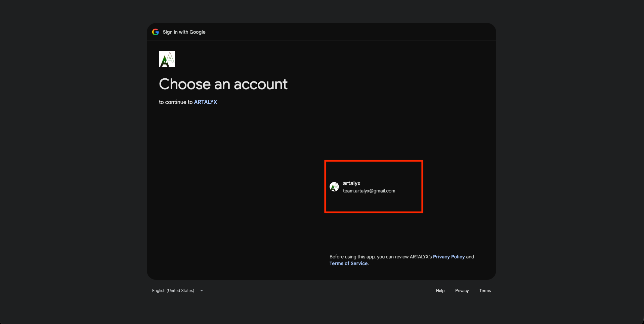
Task: Click the 'to continue to' text
Action: click(176, 102)
